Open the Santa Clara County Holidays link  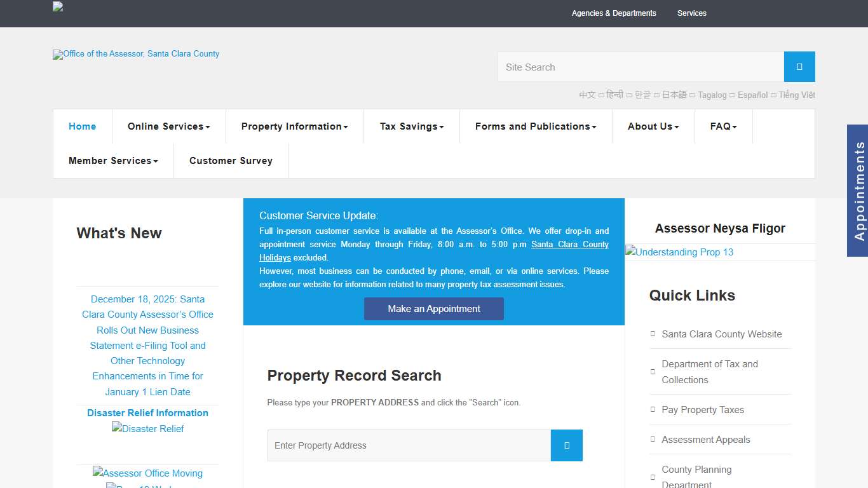(570, 244)
